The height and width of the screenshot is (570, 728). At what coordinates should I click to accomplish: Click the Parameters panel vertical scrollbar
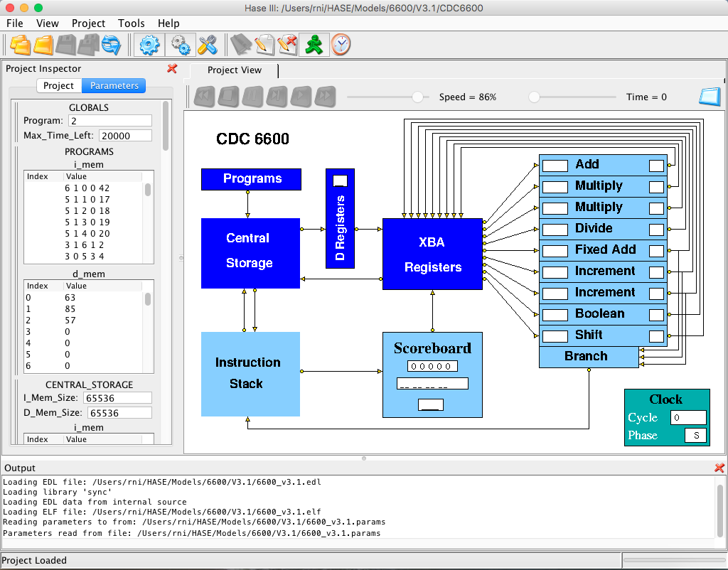point(165,126)
